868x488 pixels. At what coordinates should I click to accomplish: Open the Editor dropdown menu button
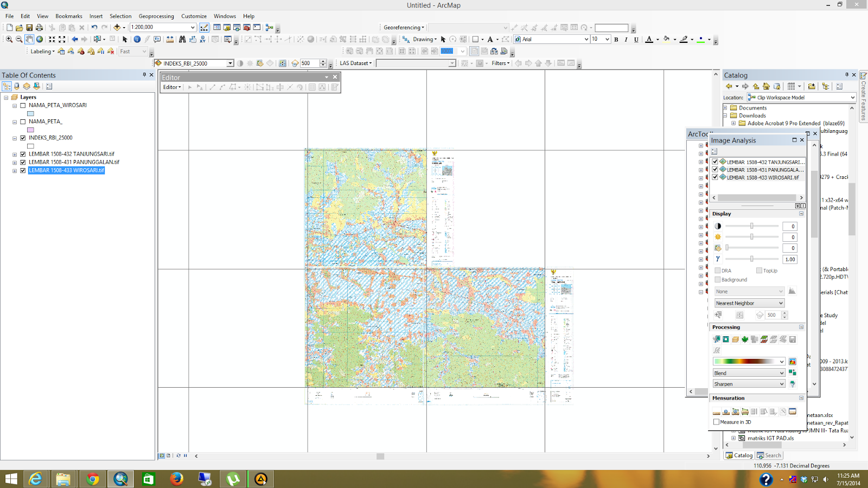[x=172, y=87]
